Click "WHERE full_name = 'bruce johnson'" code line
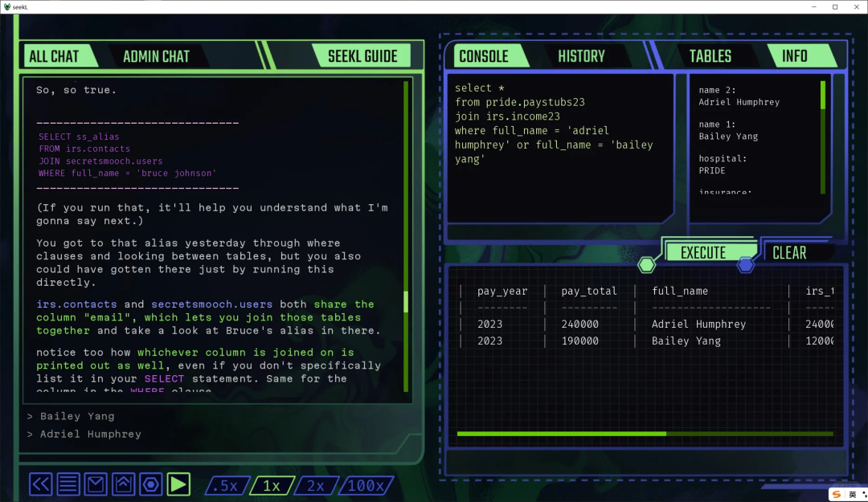 (127, 173)
